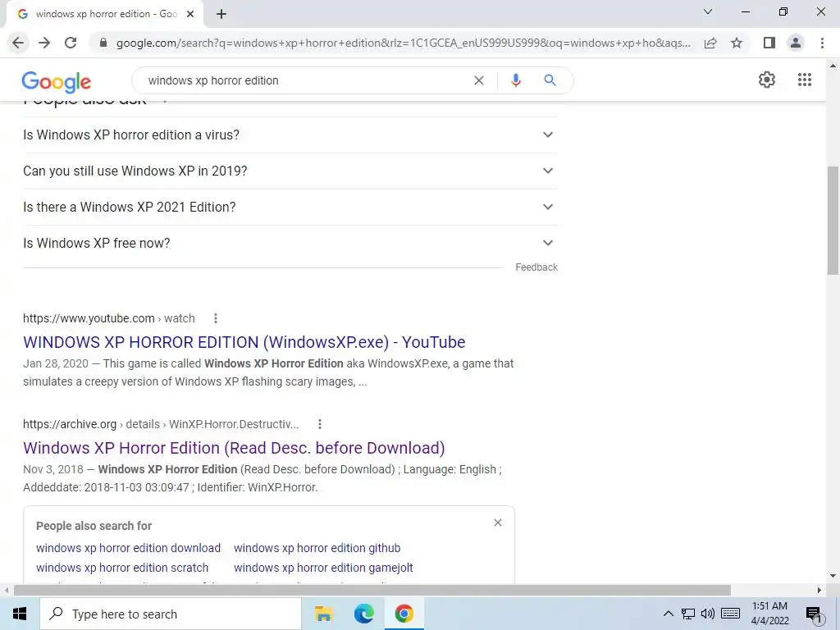View site information lock icon
The width and height of the screenshot is (840, 630).
point(103,43)
